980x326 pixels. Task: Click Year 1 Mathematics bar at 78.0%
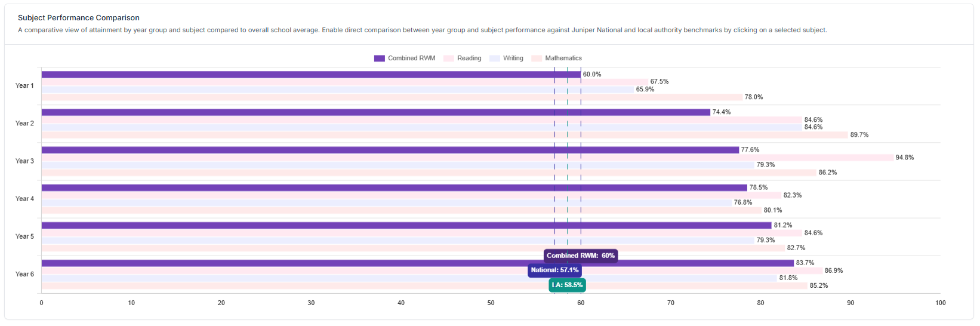[x=392, y=97]
